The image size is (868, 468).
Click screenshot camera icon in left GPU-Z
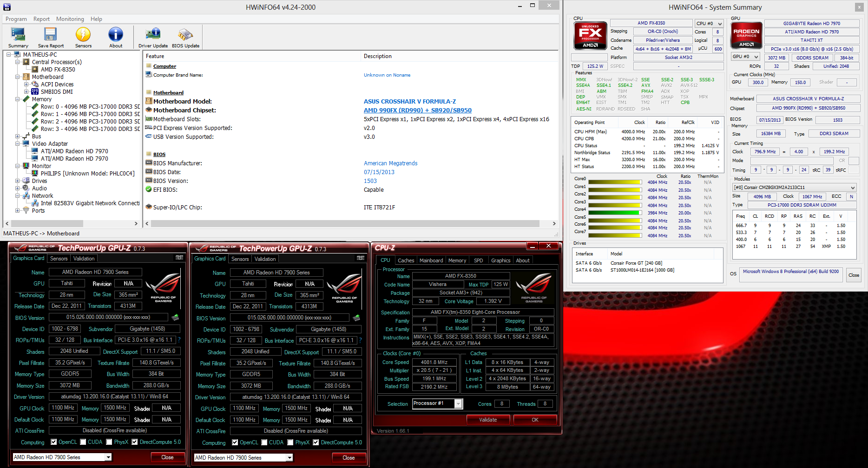tap(179, 258)
